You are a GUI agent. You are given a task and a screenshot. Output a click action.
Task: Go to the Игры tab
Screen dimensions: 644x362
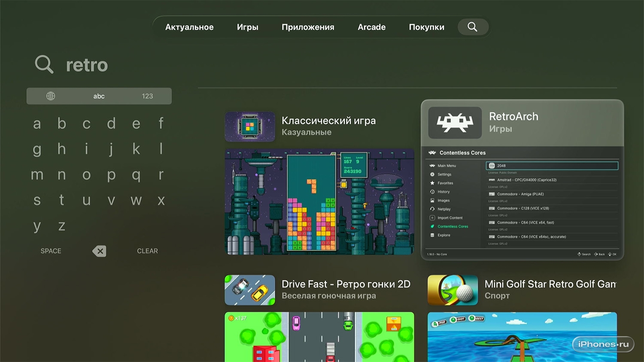point(247,27)
